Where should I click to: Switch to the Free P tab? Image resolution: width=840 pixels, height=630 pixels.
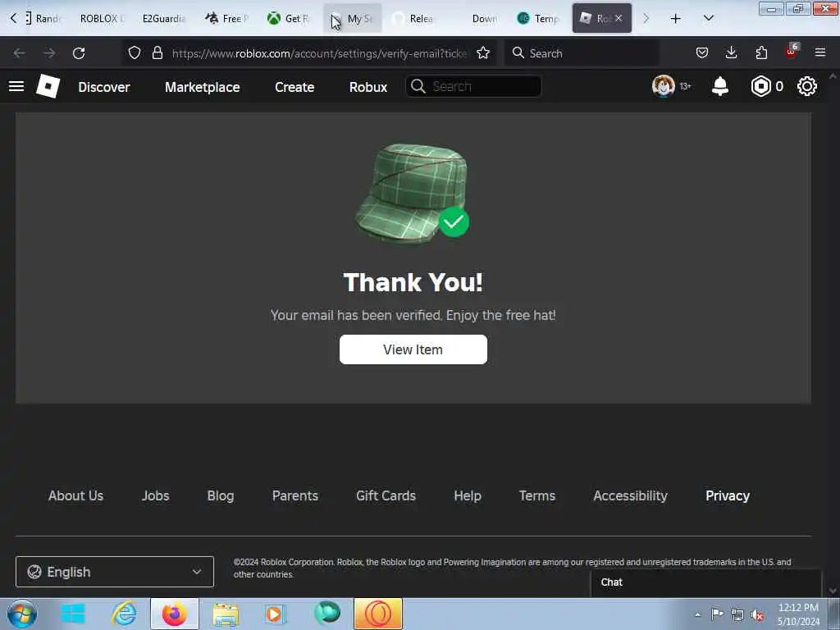pos(227,19)
